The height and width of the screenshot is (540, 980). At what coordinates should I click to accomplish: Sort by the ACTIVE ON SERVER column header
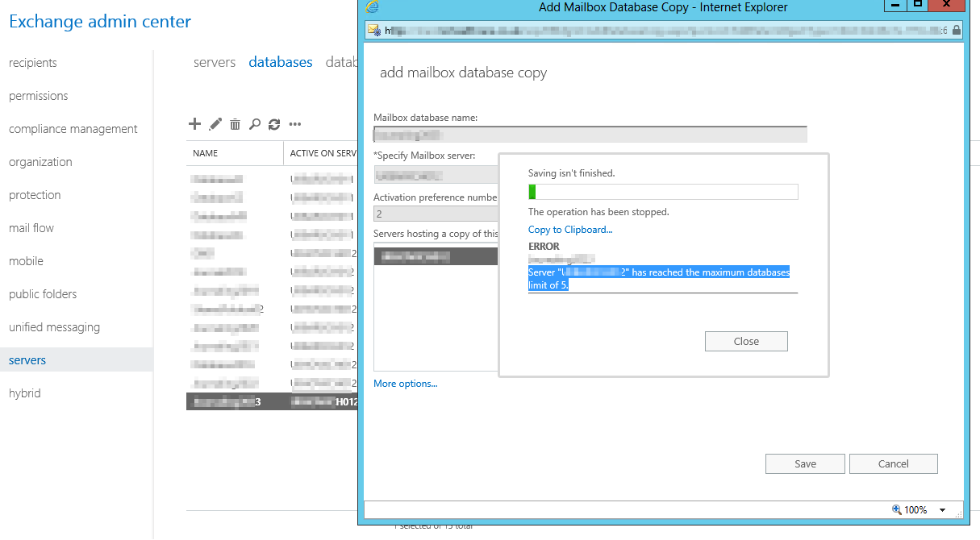tap(320, 153)
